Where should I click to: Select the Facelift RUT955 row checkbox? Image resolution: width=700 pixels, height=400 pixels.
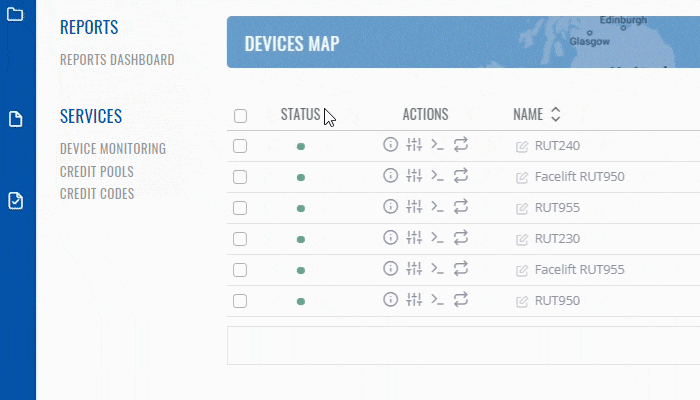click(240, 270)
